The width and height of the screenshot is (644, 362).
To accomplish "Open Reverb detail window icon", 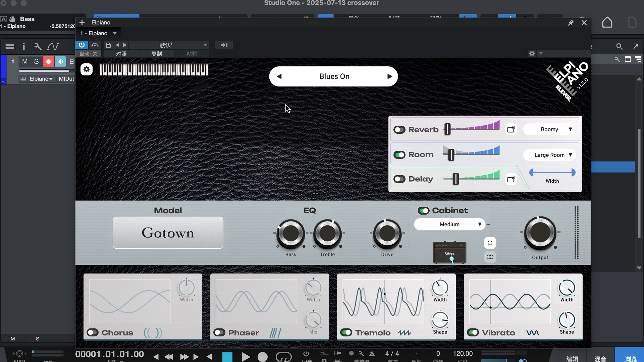I will tap(511, 129).
